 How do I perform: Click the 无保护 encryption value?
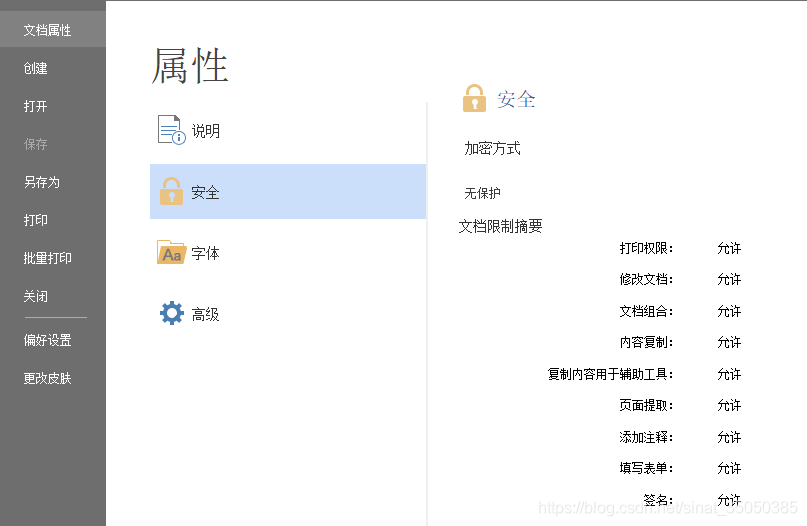[482, 193]
